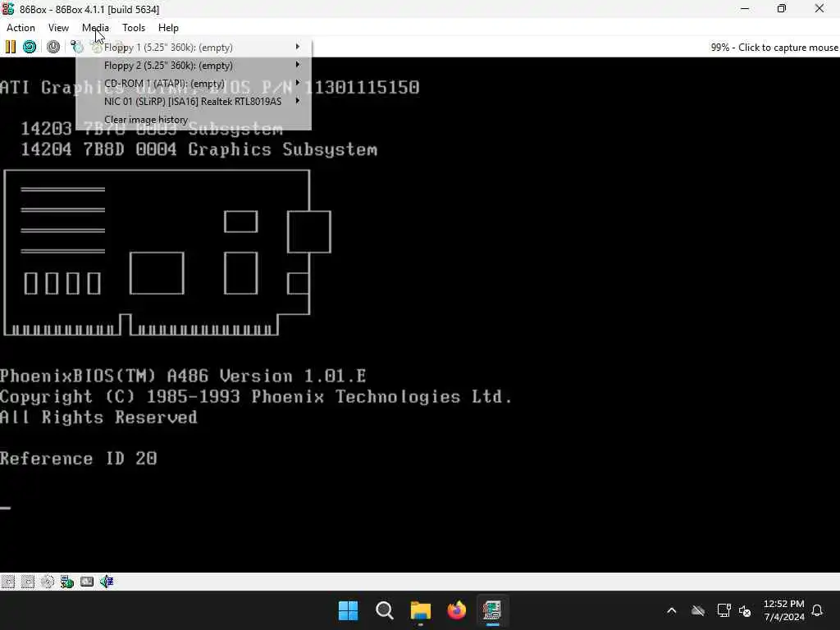This screenshot has height=630, width=840.
Task: Hard reset the emulated machine
Action: pyautogui.click(x=30, y=47)
